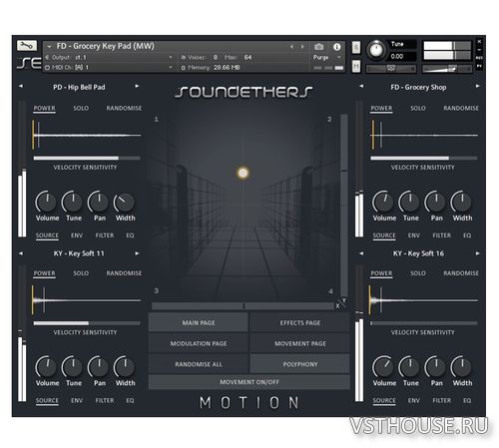The image size is (499, 448).
Task: Load next sound after Grocery Shop
Action: tap(478, 86)
